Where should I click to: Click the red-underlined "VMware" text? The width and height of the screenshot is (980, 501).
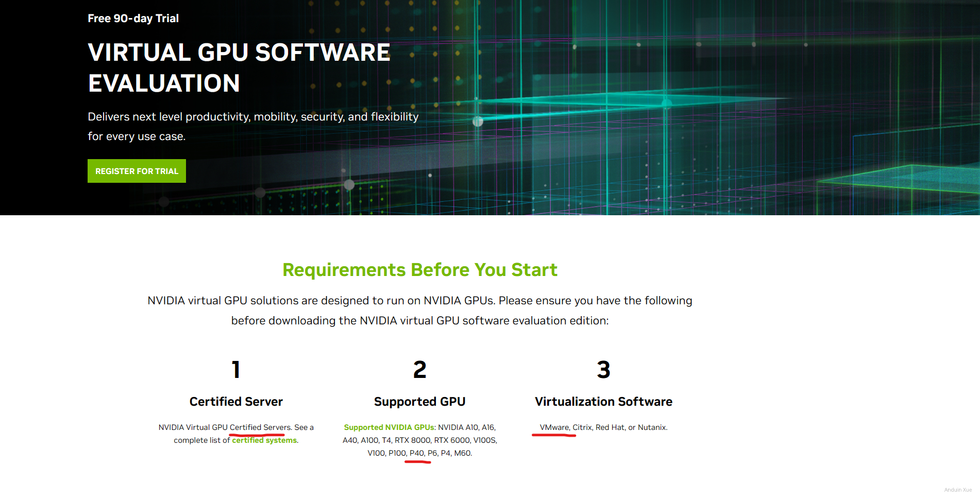(554, 427)
